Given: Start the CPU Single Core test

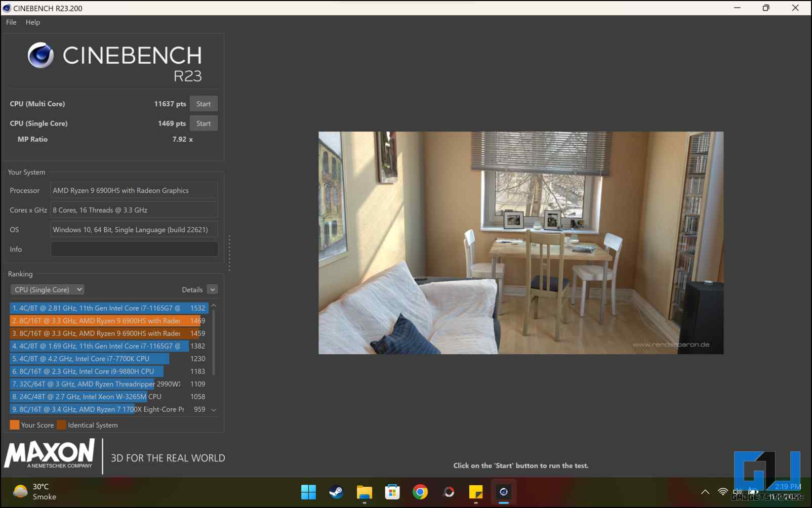Looking at the screenshot, I should point(204,123).
